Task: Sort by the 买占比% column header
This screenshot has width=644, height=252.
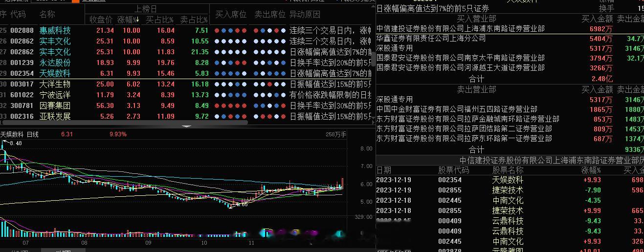Action: [x=160, y=20]
